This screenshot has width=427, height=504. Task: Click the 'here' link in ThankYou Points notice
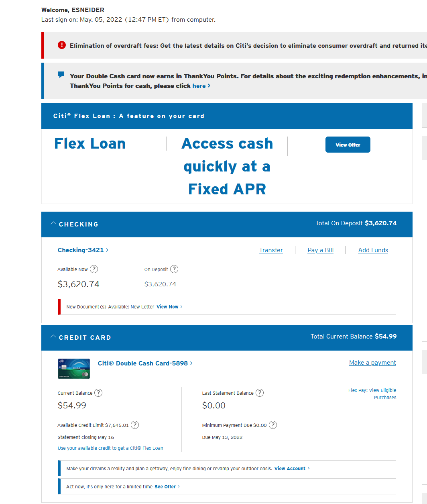(199, 86)
